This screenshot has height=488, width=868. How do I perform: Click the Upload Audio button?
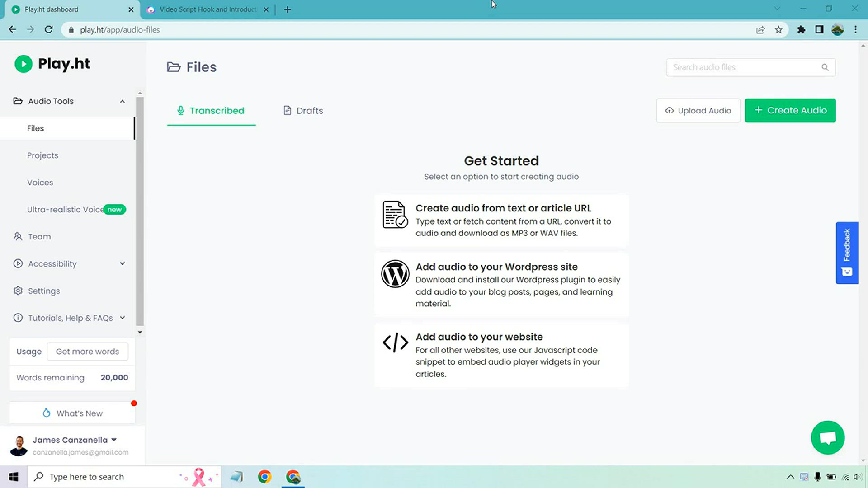[x=698, y=111]
